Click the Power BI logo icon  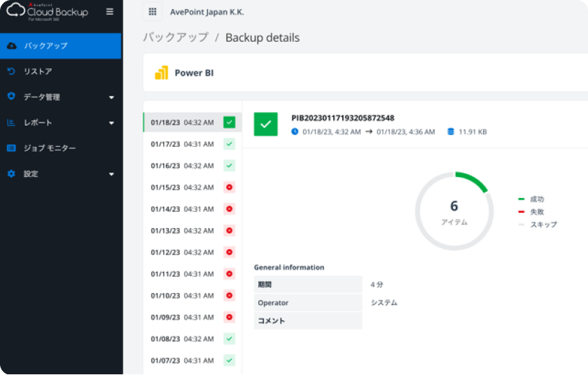point(162,73)
